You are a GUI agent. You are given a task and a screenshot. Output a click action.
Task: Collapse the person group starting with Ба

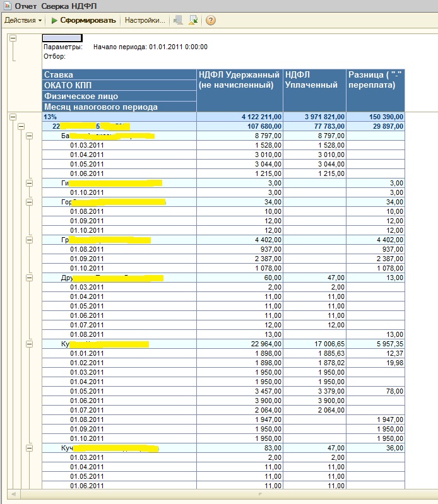29,136
